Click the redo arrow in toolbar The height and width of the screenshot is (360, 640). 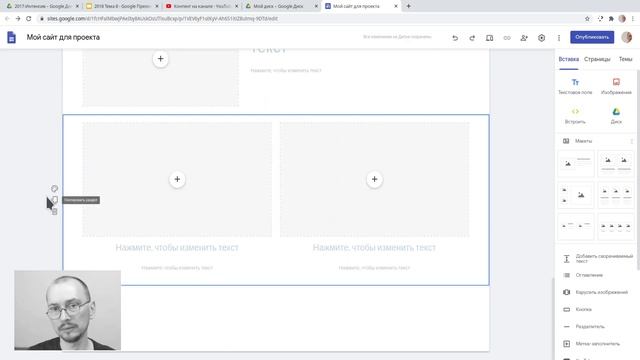pyautogui.click(x=472, y=38)
